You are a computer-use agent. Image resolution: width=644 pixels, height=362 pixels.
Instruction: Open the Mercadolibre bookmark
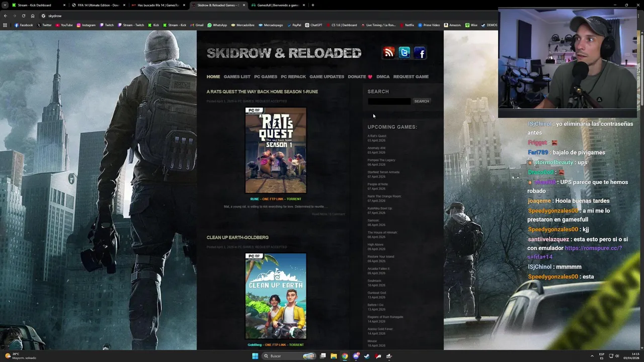[x=243, y=25]
